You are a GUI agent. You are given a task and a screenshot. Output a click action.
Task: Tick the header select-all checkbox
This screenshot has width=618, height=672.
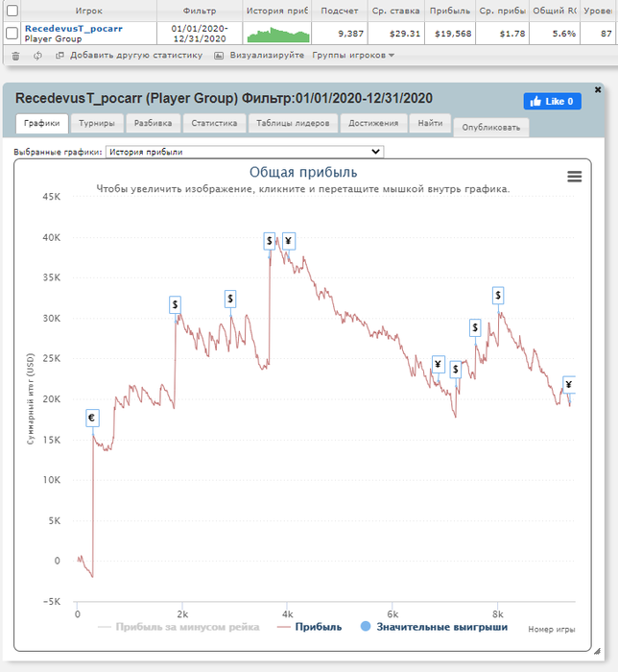pos(12,11)
